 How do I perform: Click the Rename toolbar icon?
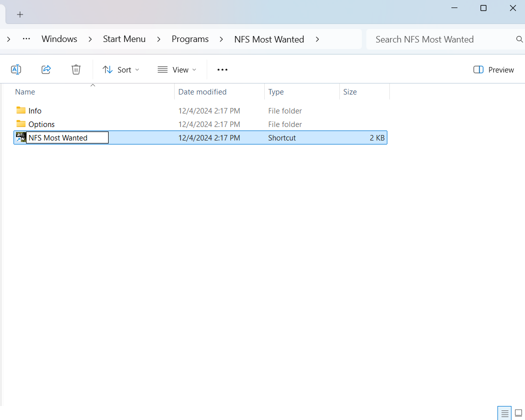[16, 69]
